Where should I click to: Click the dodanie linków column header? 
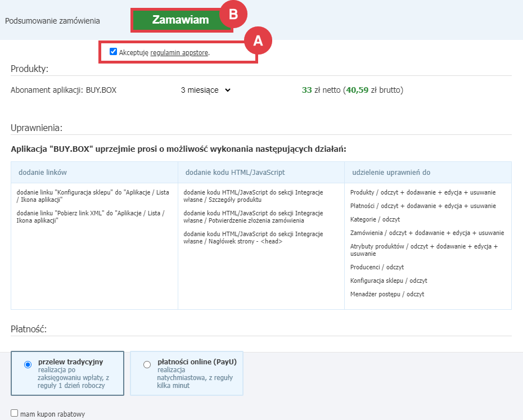point(43,172)
